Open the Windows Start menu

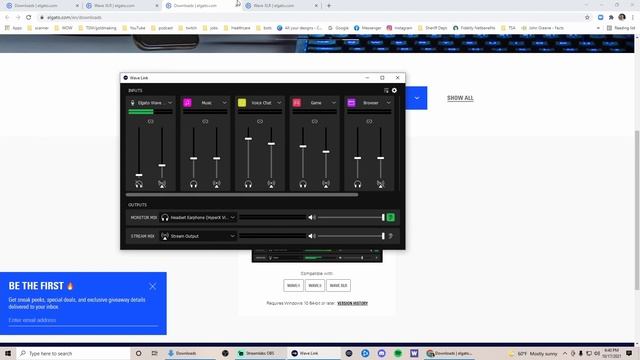8,353
